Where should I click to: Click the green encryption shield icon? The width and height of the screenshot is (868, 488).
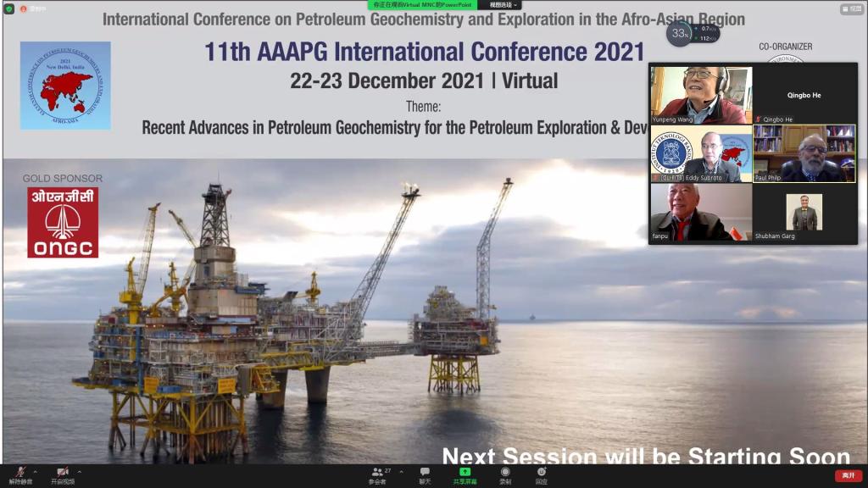[x=9, y=9]
